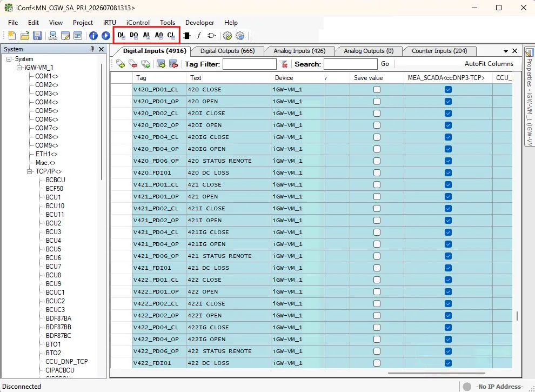Switch to the Digital Outputs (666) tab
Screen dimensions: 535x392
click(x=227, y=51)
